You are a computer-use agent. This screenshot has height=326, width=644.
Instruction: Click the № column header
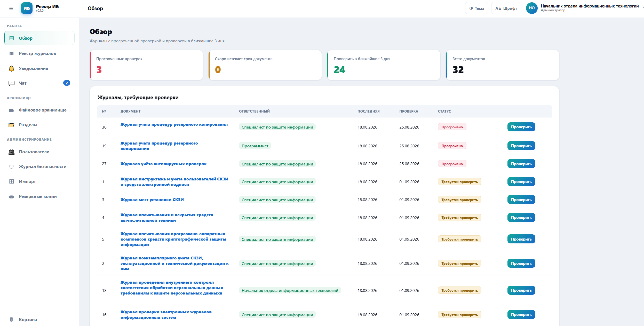[104, 111]
